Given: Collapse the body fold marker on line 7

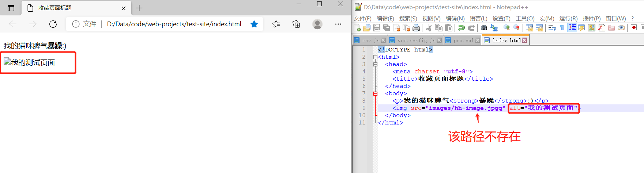Looking at the screenshot, I should 375,93.
